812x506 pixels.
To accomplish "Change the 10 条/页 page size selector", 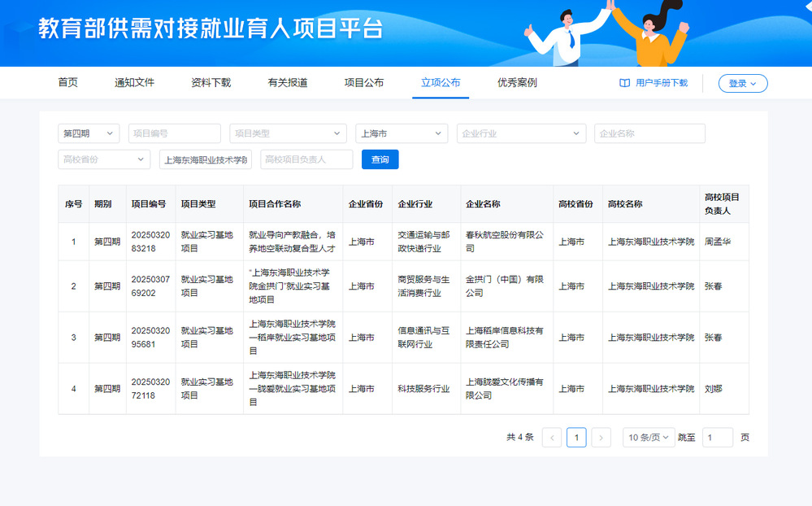I will coord(649,438).
